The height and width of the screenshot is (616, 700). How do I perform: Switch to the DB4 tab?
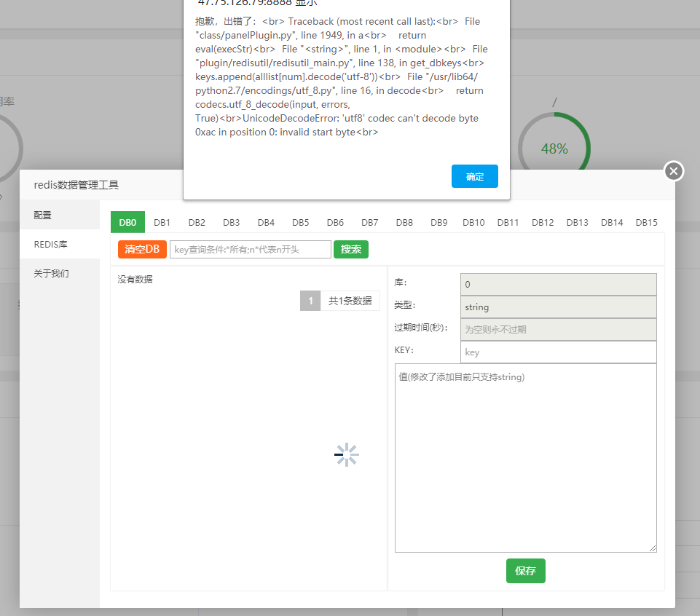point(266,222)
